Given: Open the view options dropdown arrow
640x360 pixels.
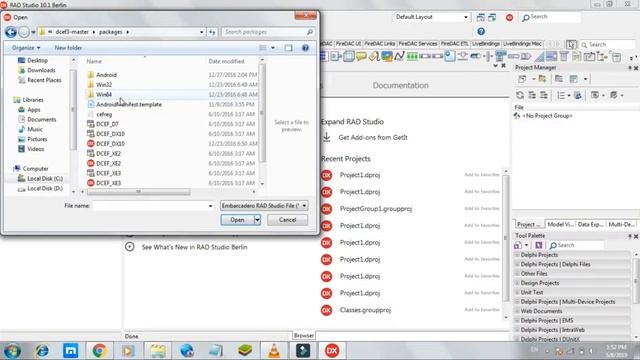Looking at the screenshot, I should click(x=273, y=48).
